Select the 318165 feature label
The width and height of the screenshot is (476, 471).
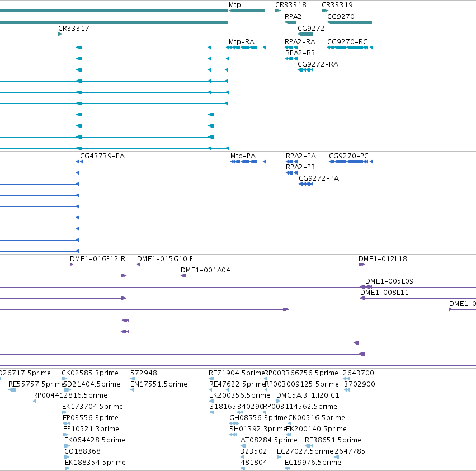(x=223, y=407)
